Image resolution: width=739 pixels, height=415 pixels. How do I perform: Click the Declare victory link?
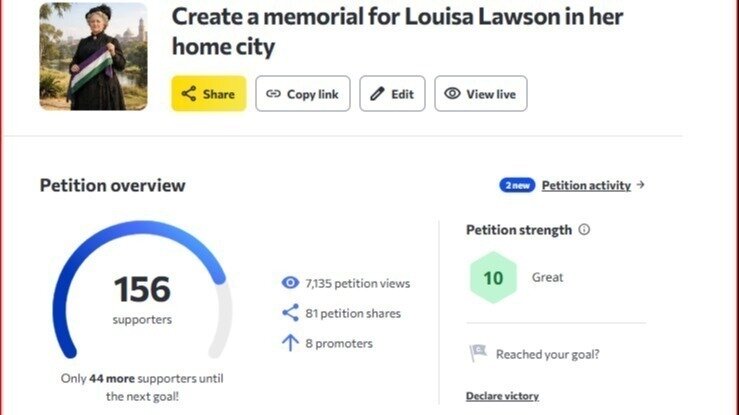pyautogui.click(x=502, y=396)
